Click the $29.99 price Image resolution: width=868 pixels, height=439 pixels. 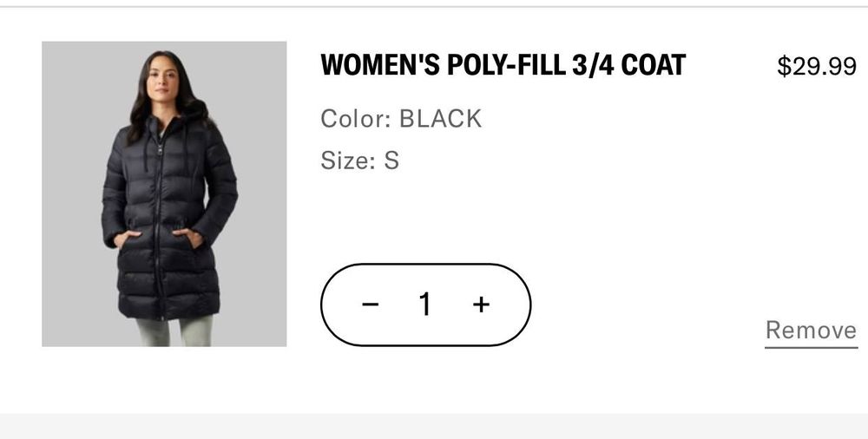tap(816, 66)
